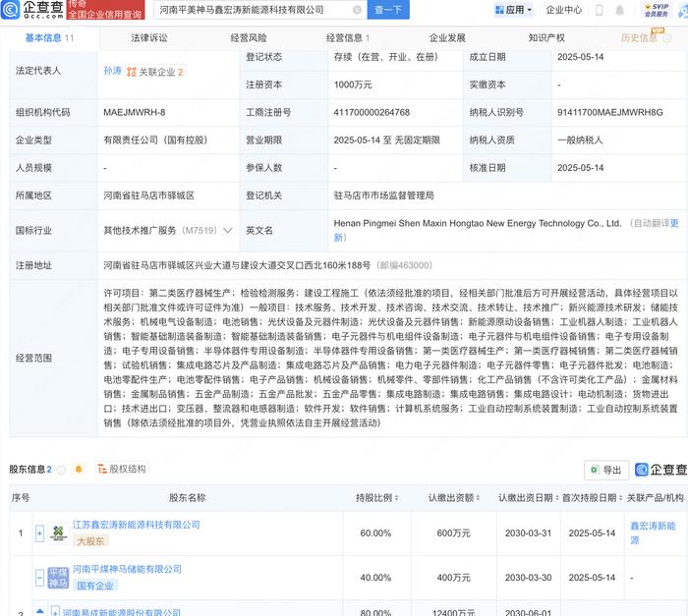The width and height of the screenshot is (688, 616).
Task: Click legal representative 孙涛 link
Action: pyautogui.click(x=112, y=71)
